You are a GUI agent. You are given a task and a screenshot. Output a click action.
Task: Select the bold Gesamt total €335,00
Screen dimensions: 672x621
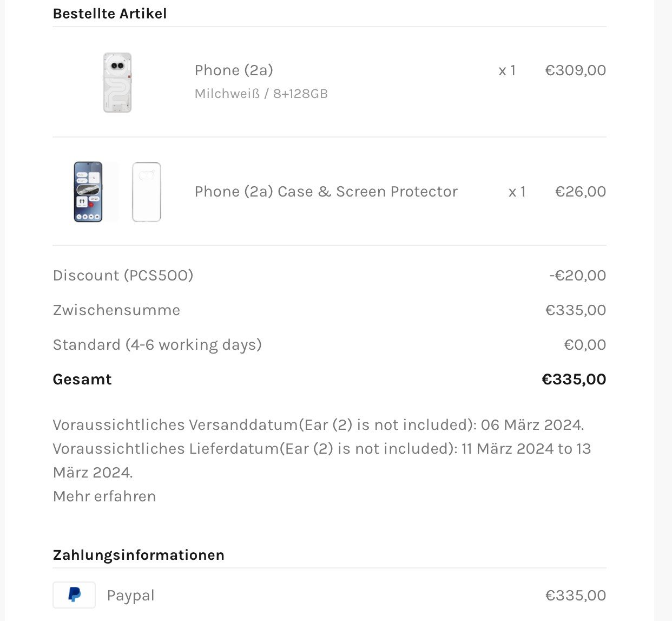click(574, 379)
